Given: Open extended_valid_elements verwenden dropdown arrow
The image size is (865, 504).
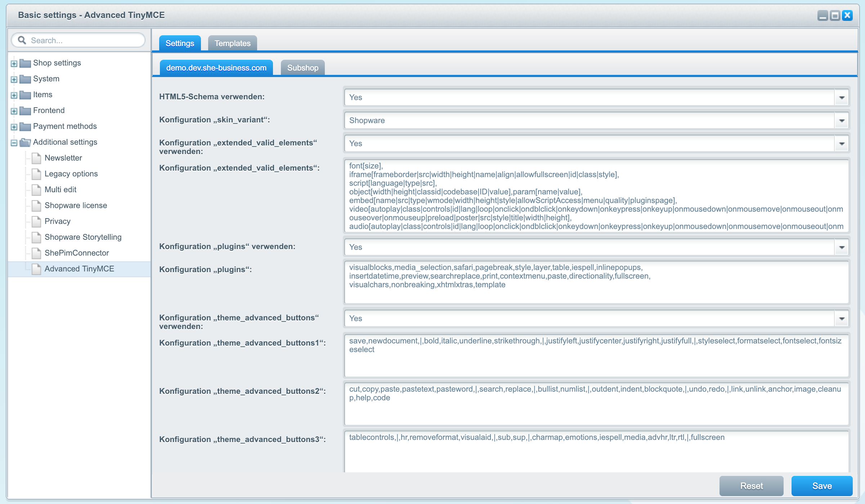Looking at the screenshot, I should coord(842,144).
